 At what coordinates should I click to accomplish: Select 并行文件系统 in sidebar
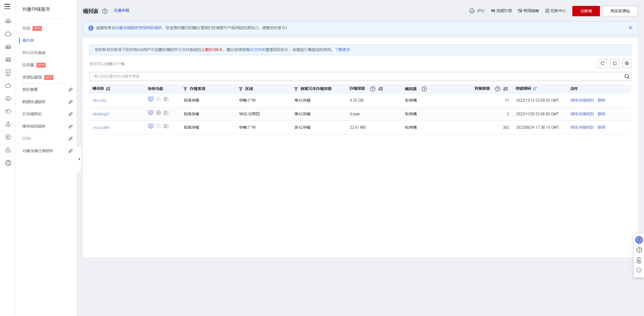click(34, 53)
